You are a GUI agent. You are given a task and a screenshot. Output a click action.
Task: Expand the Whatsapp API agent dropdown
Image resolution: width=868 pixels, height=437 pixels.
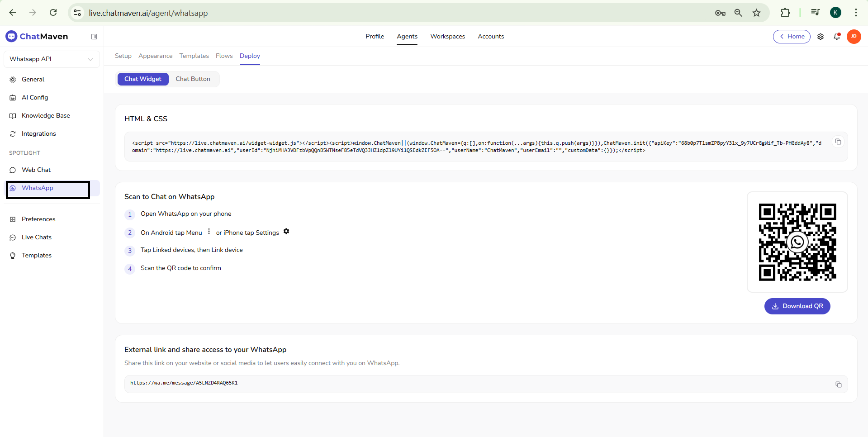(52, 59)
